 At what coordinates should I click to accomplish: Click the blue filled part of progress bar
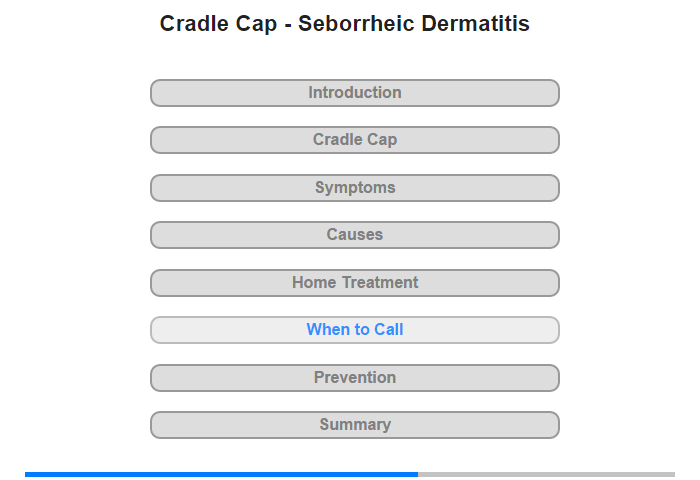tap(221, 474)
